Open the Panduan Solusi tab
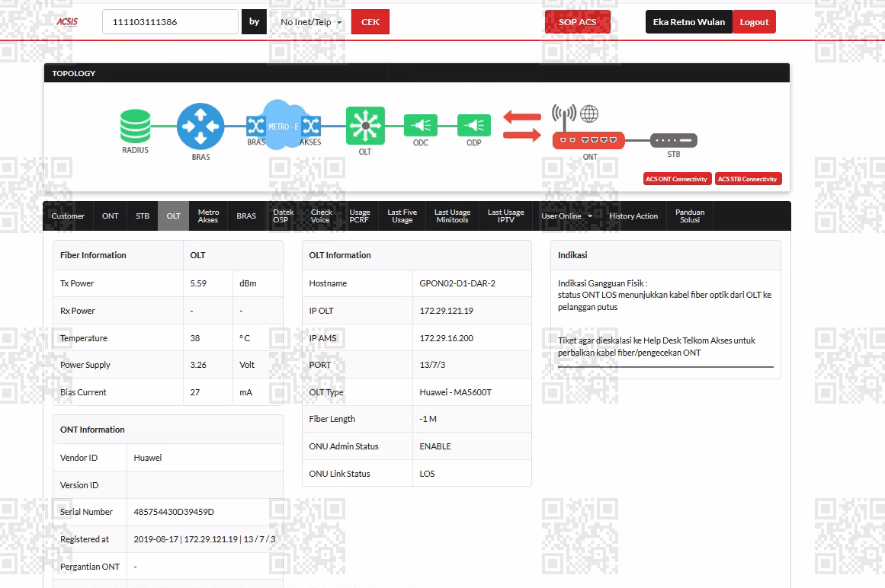 [x=690, y=216]
